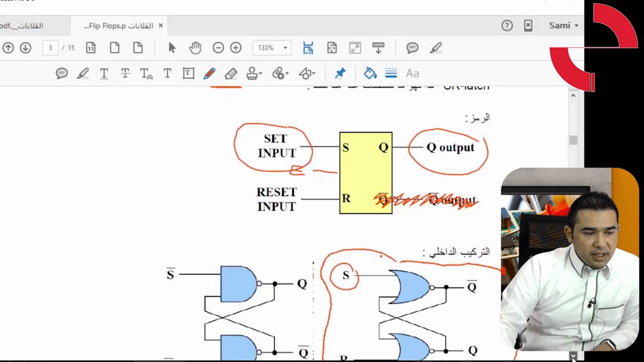Open the Stamp tool dropdown
644x362 pixels.
[254, 73]
